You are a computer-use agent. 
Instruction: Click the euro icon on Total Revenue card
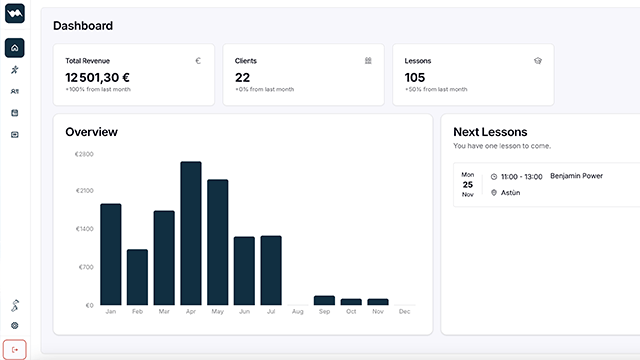pos(198,61)
